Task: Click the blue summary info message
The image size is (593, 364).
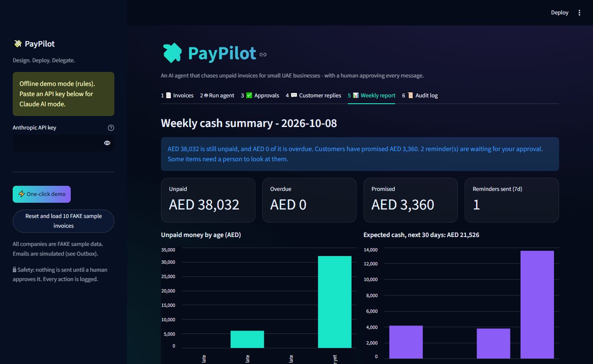Action: 360,154
